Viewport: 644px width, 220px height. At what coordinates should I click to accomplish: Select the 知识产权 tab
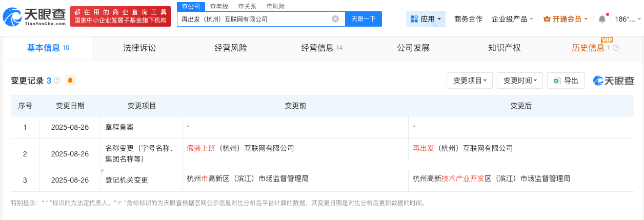tap(505, 48)
